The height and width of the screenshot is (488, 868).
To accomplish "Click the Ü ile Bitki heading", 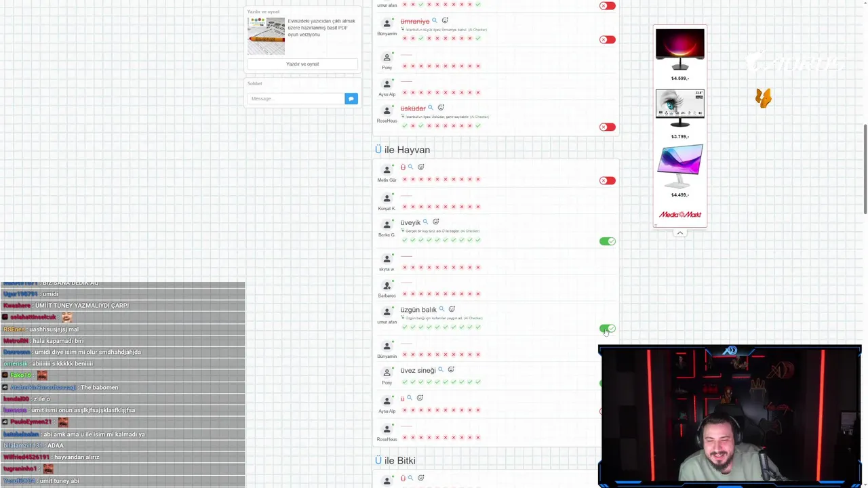I will tap(395, 460).
